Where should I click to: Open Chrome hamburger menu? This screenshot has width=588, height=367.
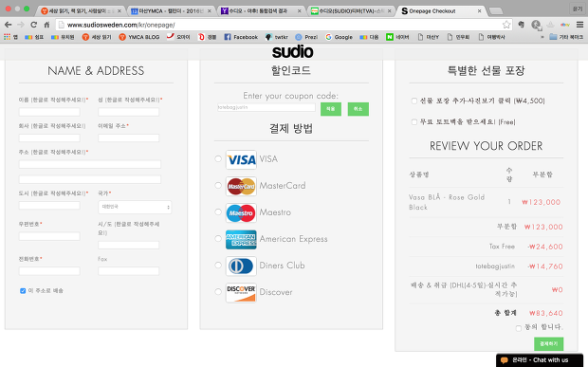click(x=579, y=25)
